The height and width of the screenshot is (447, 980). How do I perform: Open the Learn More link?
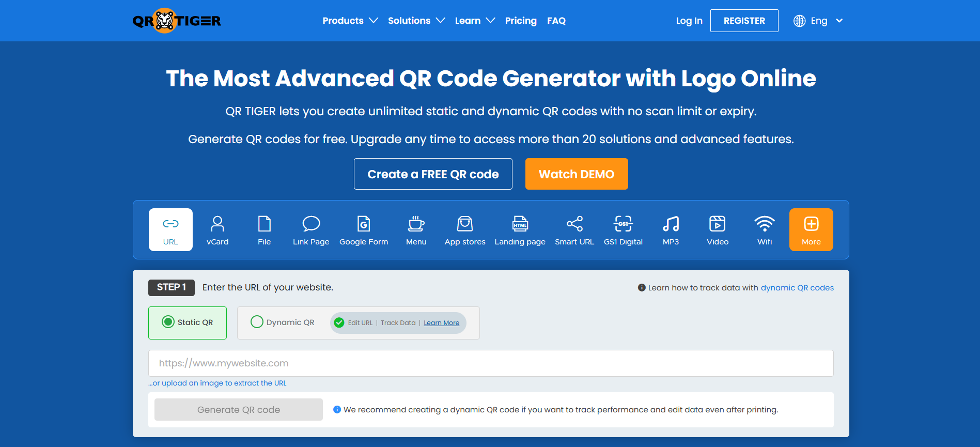(442, 323)
